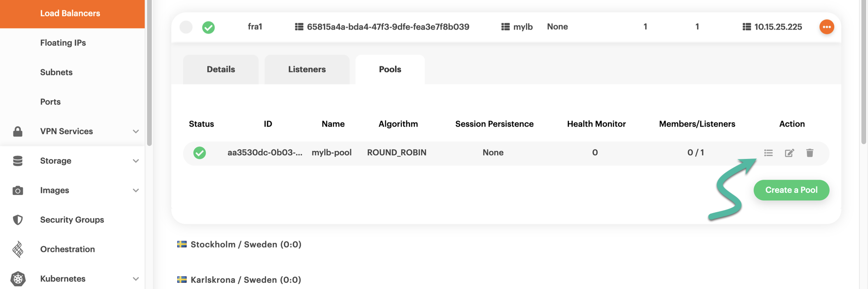Viewport: 868px width, 289px height.
Task: Click the Kubernetes wheel icon
Action: [x=18, y=279]
